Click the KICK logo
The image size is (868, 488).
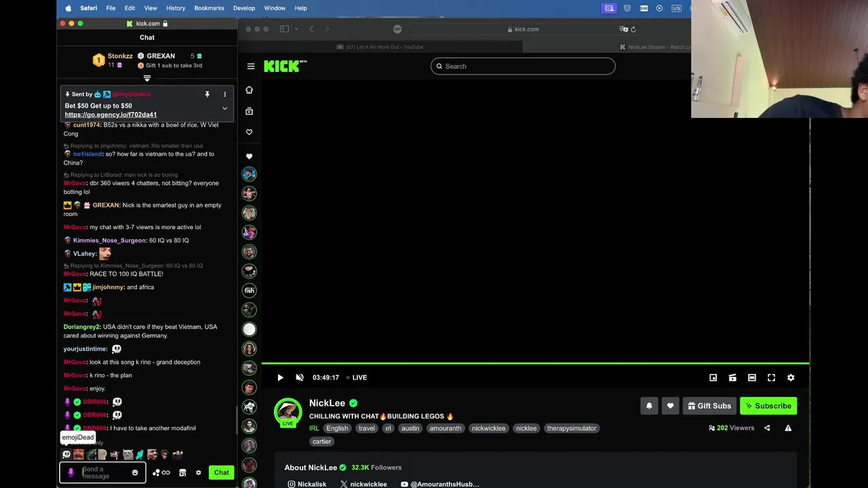point(285,66)
